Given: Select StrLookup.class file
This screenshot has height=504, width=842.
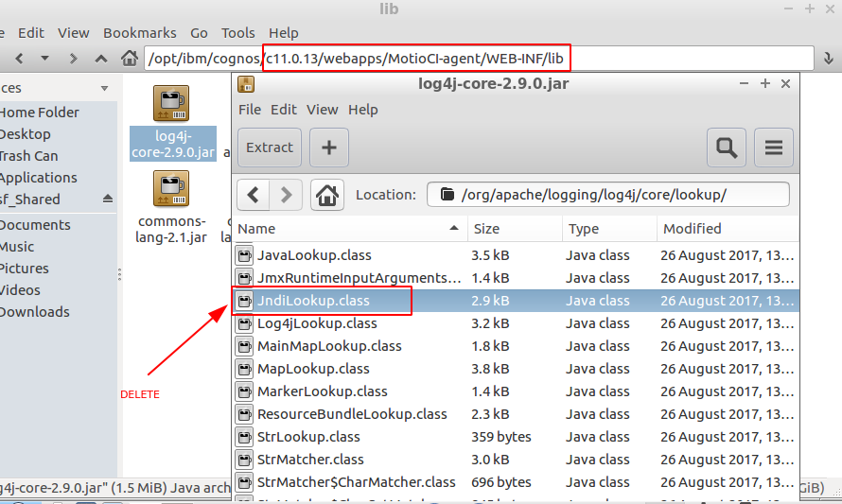Looking at the screenshot, I should click(x=516, y=437).
